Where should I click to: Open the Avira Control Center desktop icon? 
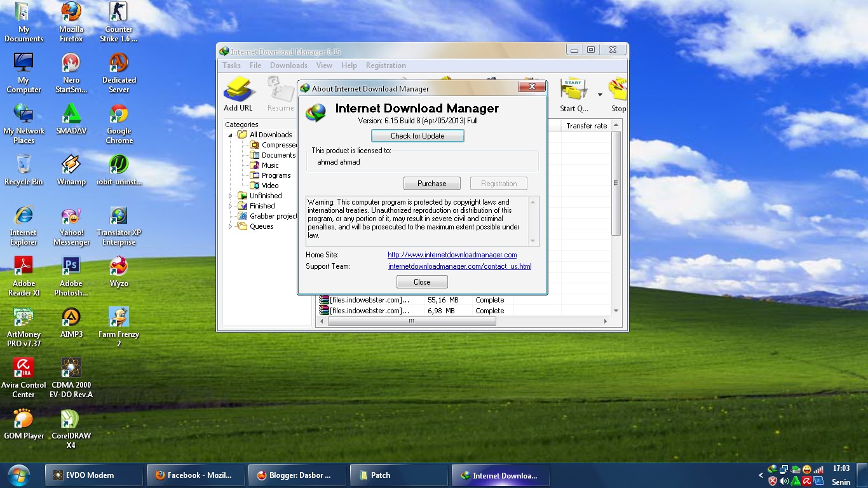click(24, 378)
